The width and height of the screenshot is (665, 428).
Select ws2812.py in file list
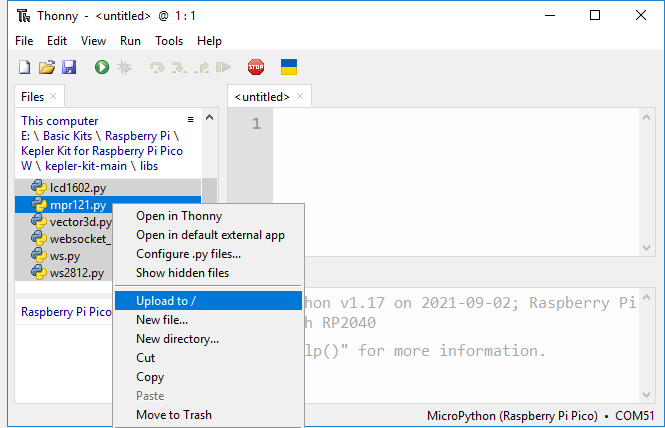pyautogui.click(x=64, y=273)
